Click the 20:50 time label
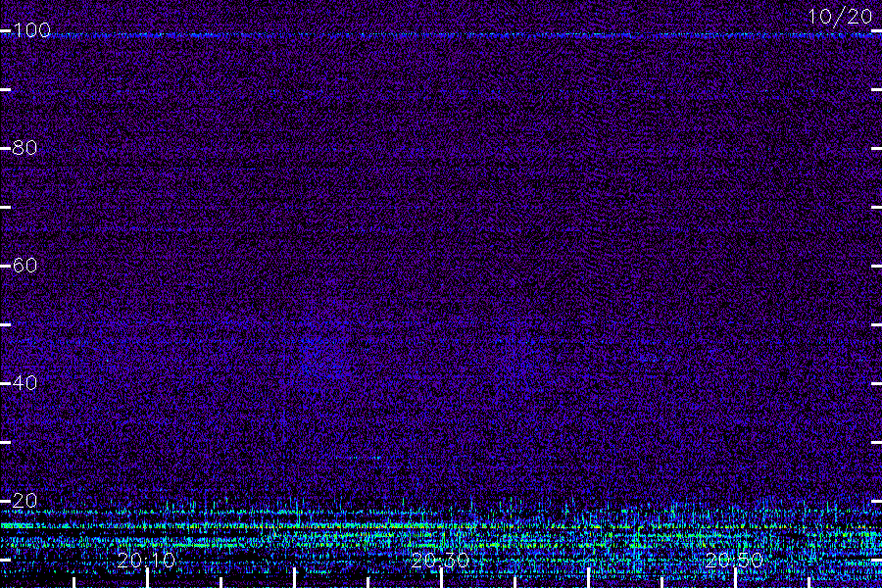The height and width of the screenshot is (588, 882). pos(734,560)
